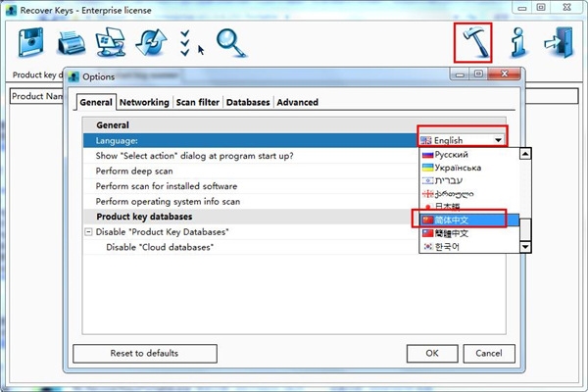Click language list scroll down arrow

click(x=525, y=246)
